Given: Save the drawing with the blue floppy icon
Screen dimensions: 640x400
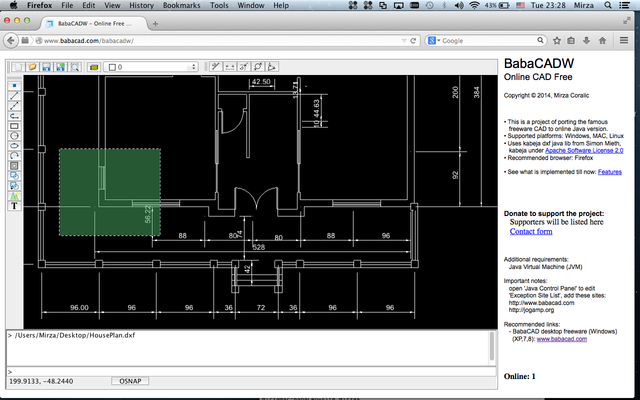Looking at the screenshot, I should coord(47,67).
